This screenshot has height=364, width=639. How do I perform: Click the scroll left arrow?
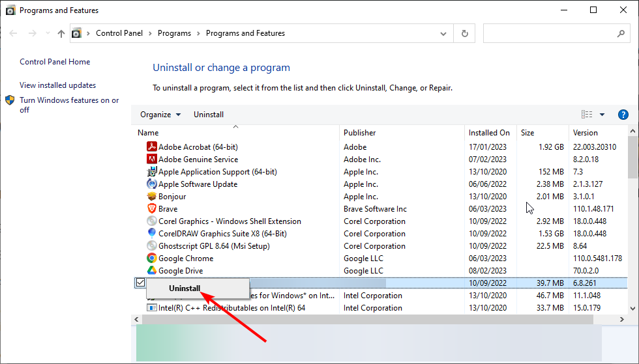[x=136, y=320]
